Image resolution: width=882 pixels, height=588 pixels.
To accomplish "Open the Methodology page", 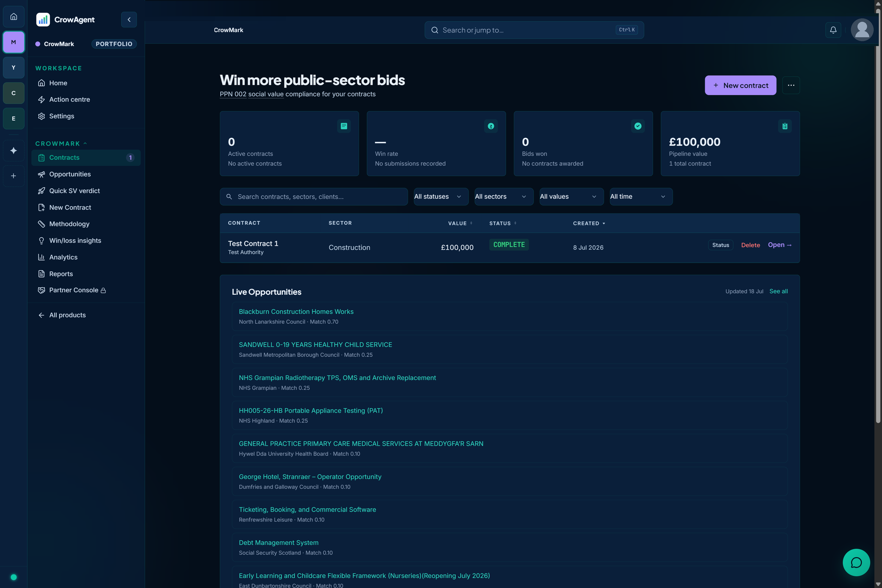I will [x=86, y=224].
